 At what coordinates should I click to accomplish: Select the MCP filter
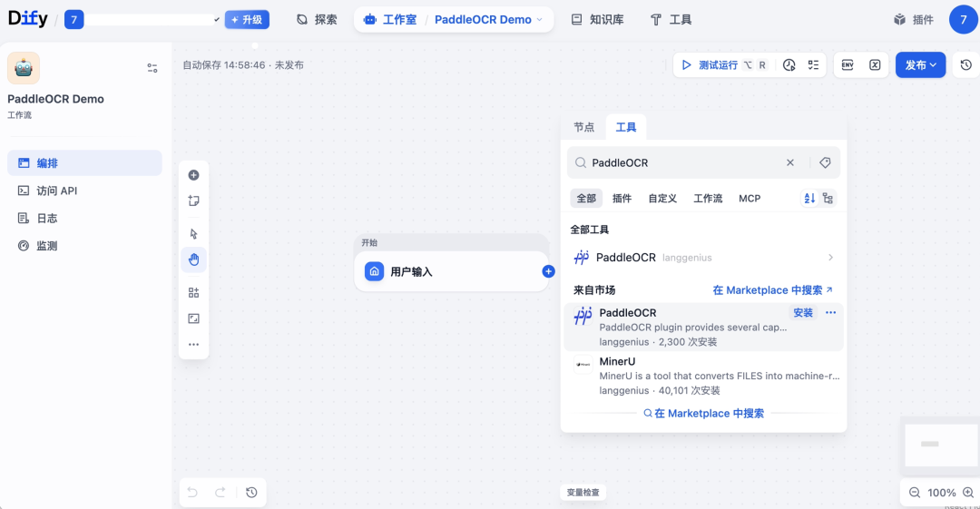[x=750, y=198]
